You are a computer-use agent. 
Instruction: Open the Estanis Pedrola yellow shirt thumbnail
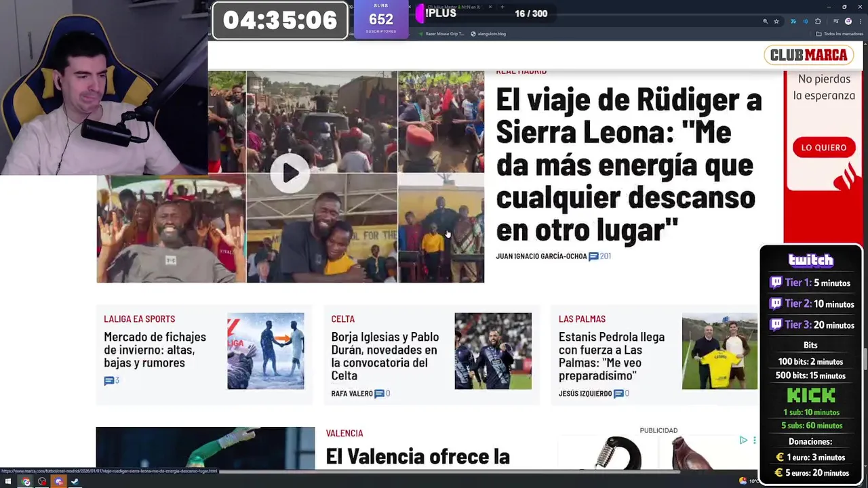[719, 351]
